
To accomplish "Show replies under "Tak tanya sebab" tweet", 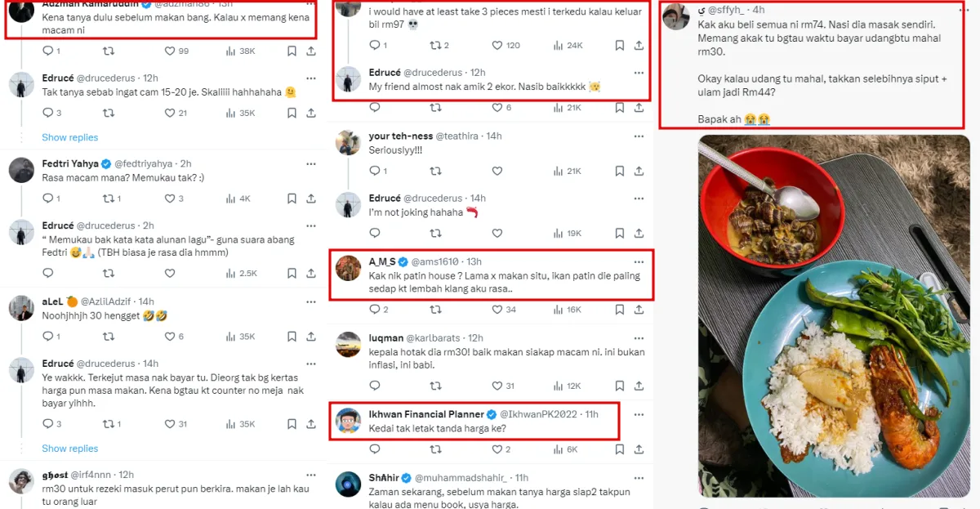I will click(x=70, y=137).
